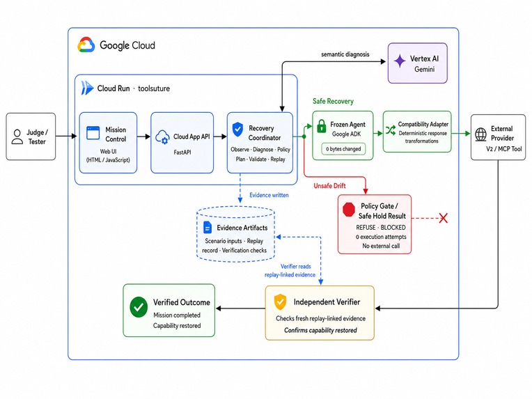
Task: Click the 'Web UI (HTML / JavaScript)' text
Action: 108,156
